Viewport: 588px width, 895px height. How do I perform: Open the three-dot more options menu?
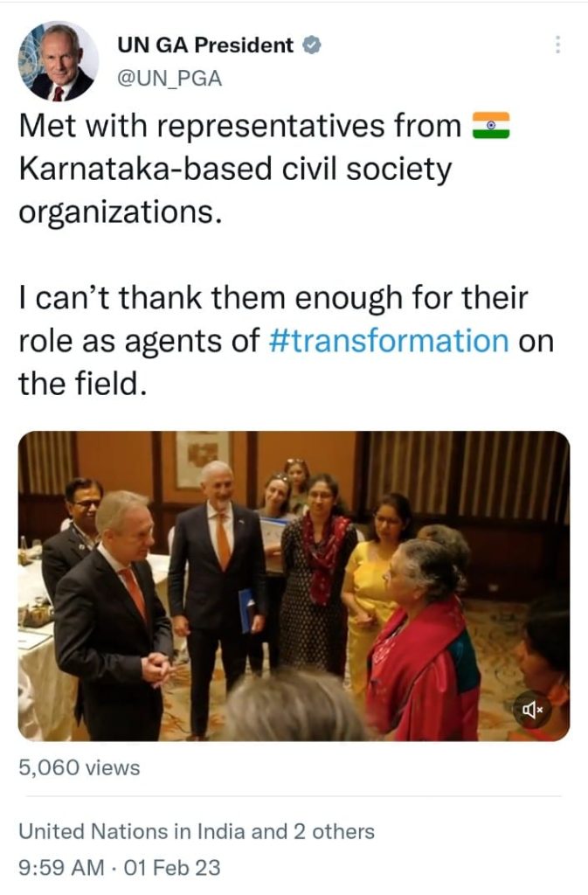557,45
